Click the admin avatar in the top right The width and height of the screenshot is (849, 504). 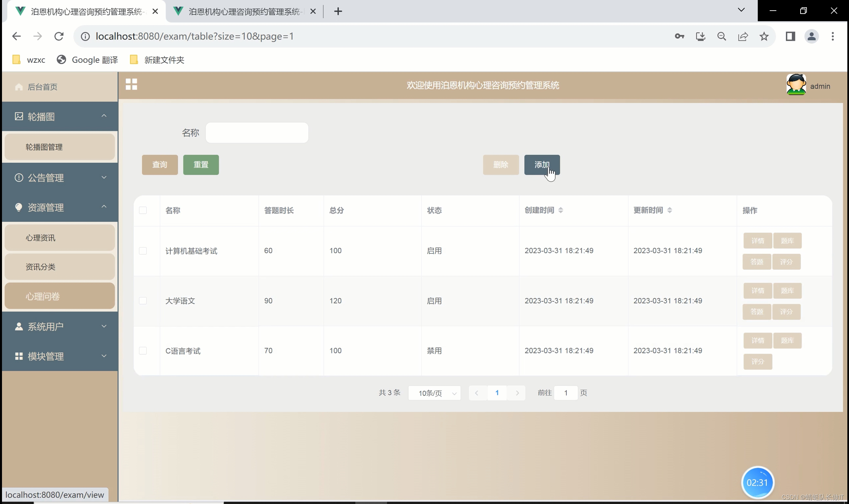point(796,85)
